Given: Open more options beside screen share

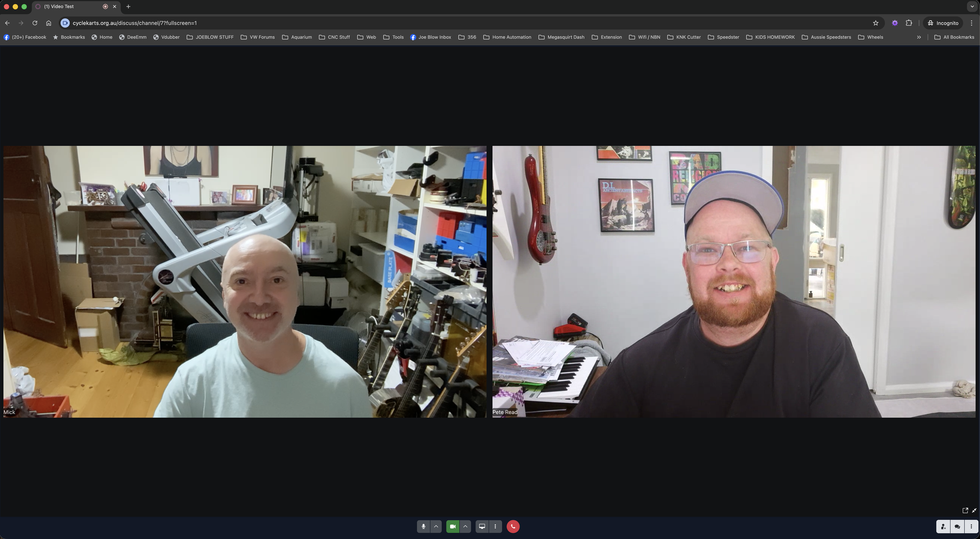Looking at the screenshot, I should tap(495, 526).
